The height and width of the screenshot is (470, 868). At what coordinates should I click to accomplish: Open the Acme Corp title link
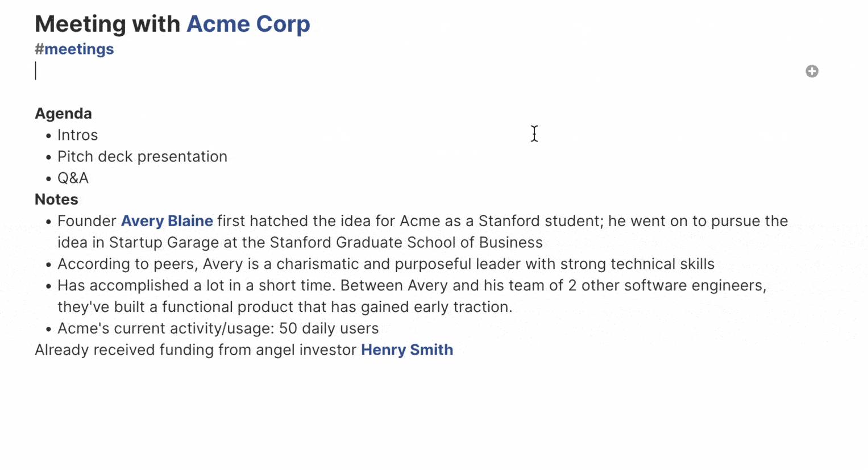point(248,24)
